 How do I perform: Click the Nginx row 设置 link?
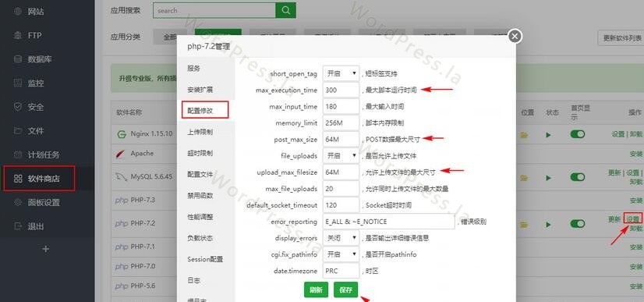617,134
